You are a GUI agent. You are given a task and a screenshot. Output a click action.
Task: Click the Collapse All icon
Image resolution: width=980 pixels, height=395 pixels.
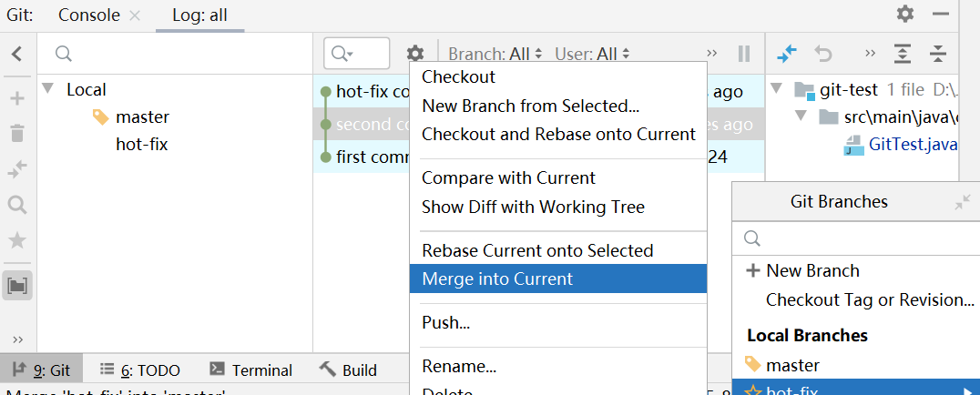(x=938, y=55)
